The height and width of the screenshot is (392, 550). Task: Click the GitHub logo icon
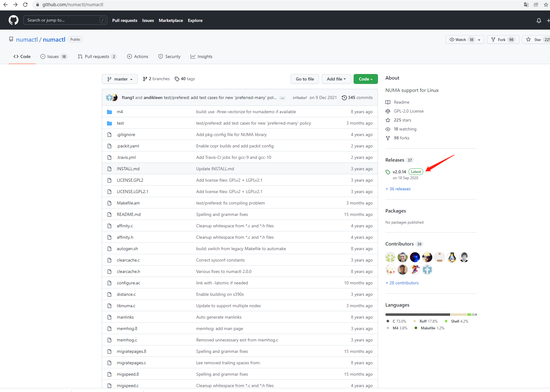tap(14, 20)
